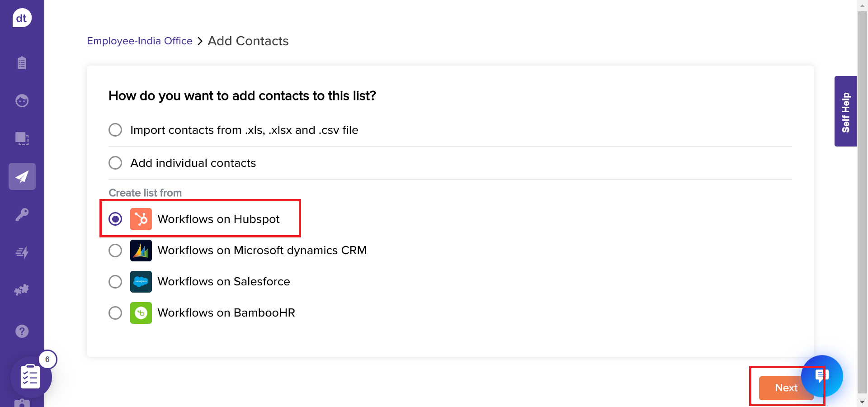Choose Workflows on Salesforce option
The width and height of the screenshot is (868, 407).
coord(115,282)
